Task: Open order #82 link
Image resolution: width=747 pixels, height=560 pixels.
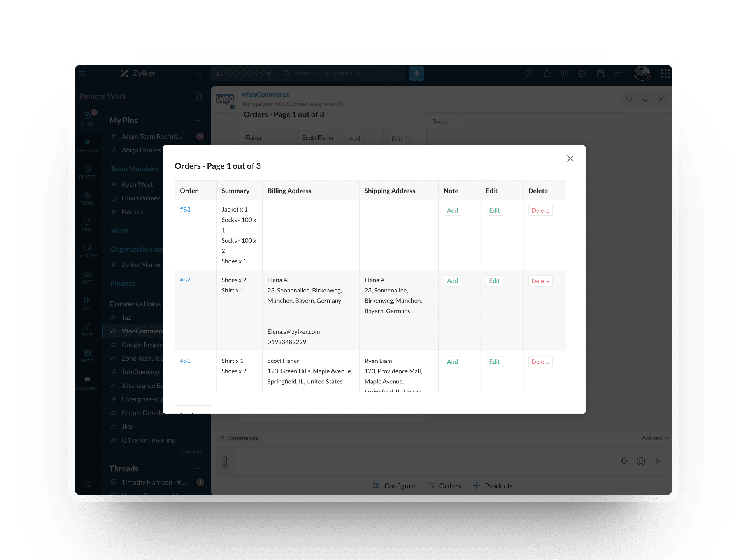Action: tap(185, 280)
